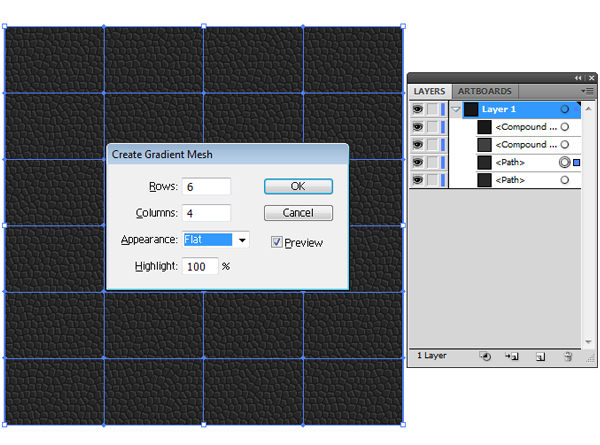Click double-ring target of selected Path
The image size is (600, 445).
[x=564, y=162]
